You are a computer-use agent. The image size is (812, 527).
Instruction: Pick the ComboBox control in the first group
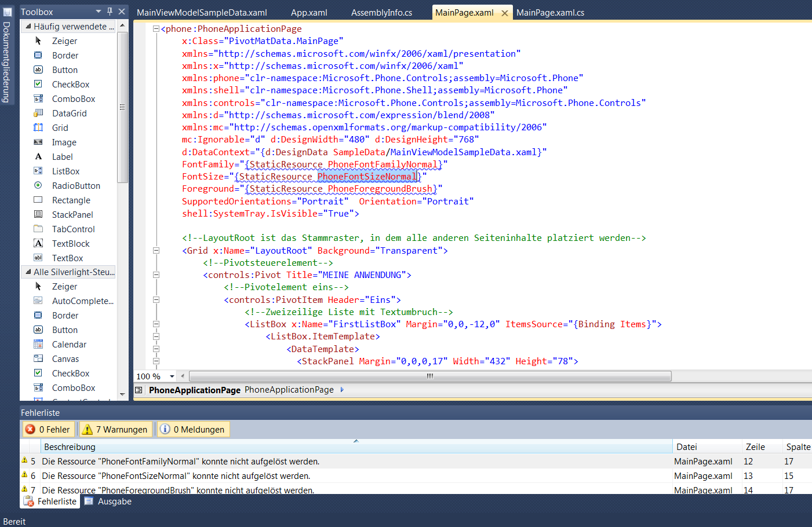(74, 99)
